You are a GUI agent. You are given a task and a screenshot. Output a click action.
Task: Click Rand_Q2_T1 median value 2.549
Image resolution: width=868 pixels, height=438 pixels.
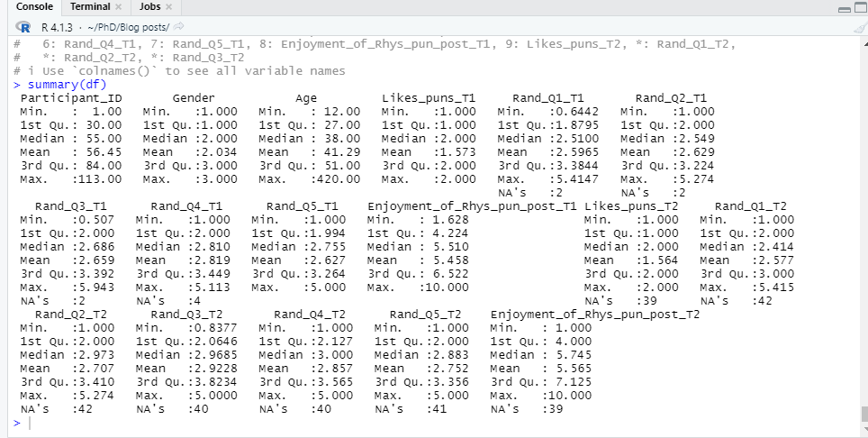[696, 139]
